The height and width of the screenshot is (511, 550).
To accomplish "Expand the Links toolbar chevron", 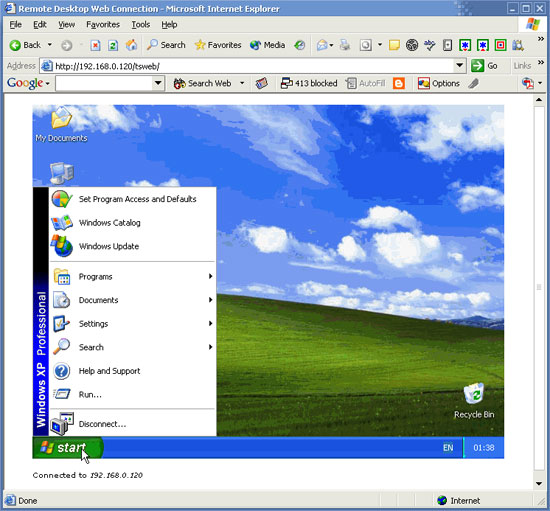I will pyautogui.click(x=541, y=62).
